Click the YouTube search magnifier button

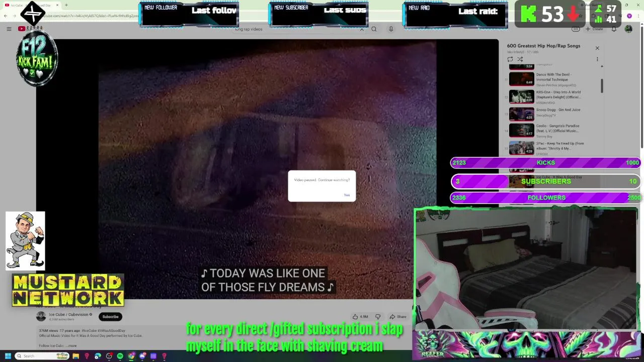click(374, 29)
